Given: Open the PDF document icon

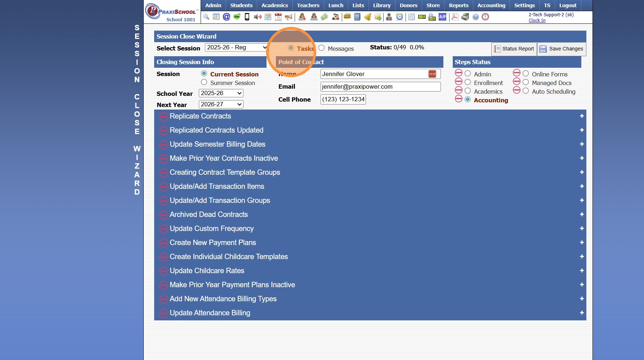Looking at the screenshot, I should [x=455, y=17].
